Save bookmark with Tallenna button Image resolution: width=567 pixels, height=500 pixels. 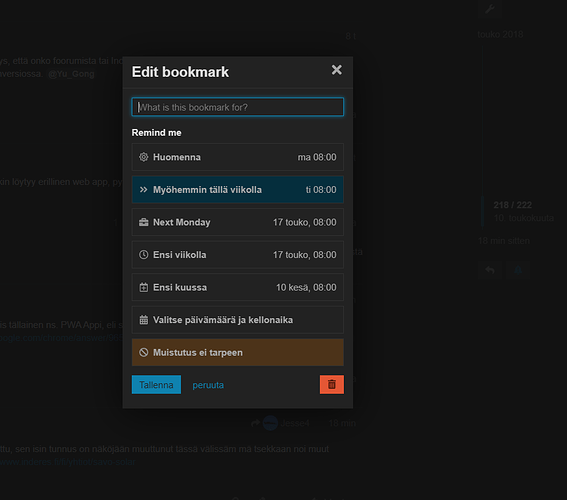point(156,385)
